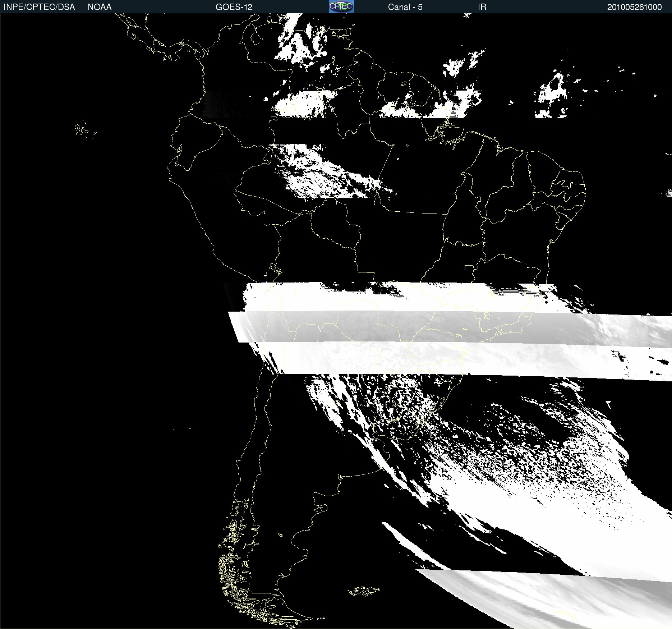Viewport: 672px width, 629px height.
Task: Click the NOAA label in header
Action: click(x=100, y=7)
